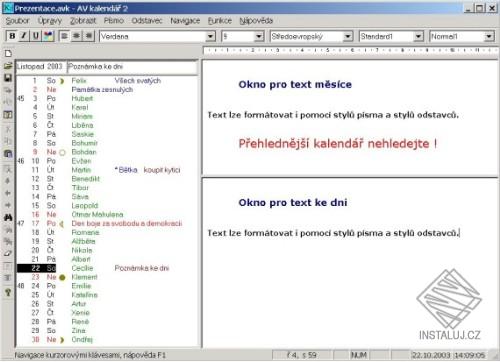Screen dimensions: 500x362
Task: Click the red 'Přehlednější kalendář nehledejte !' text
Action: pos(338,144)
